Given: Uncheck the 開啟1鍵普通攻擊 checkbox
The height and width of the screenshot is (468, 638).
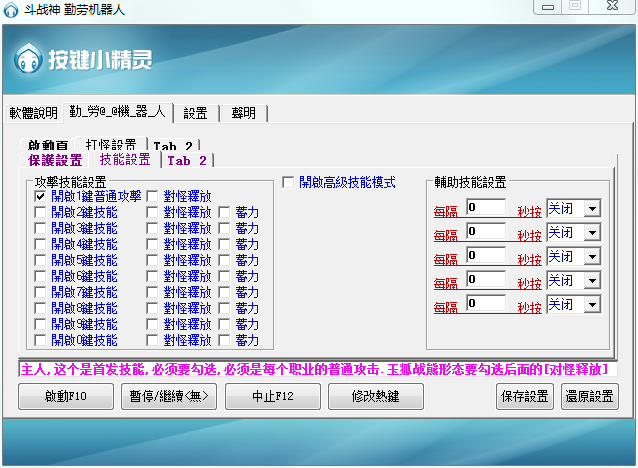Looking at the screenshot, I should point(40,197).
